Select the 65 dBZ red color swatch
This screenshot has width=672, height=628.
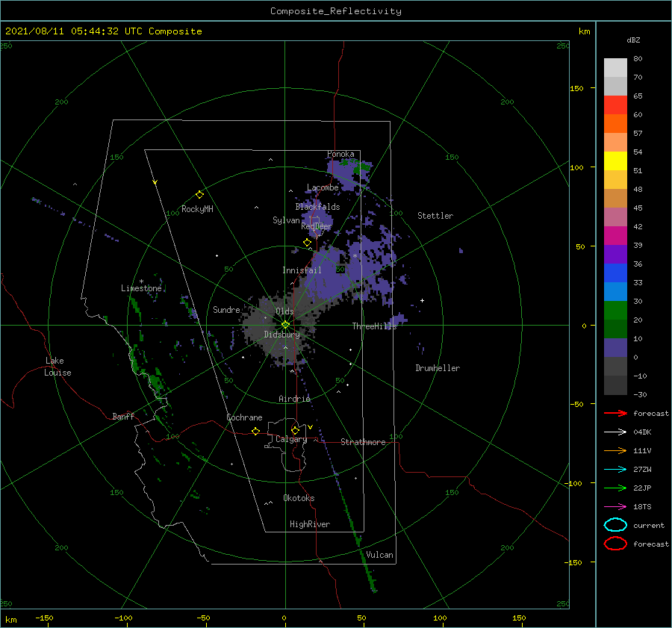point(615,105)
